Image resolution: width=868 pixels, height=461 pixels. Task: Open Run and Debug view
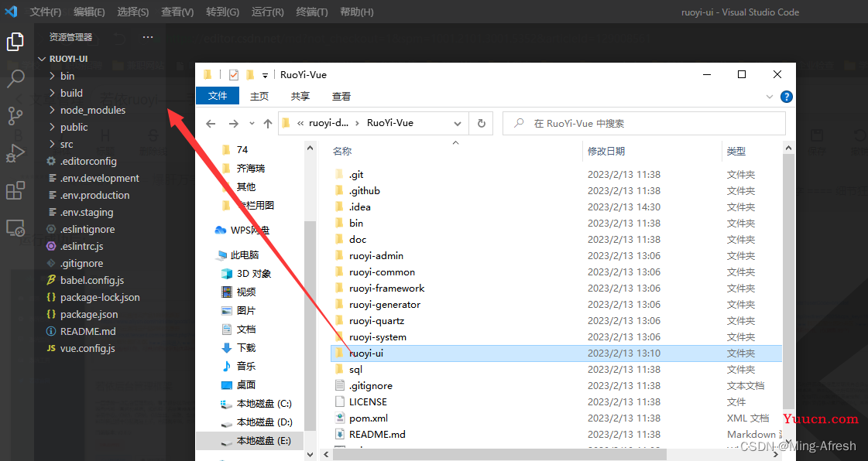point(15,153)
